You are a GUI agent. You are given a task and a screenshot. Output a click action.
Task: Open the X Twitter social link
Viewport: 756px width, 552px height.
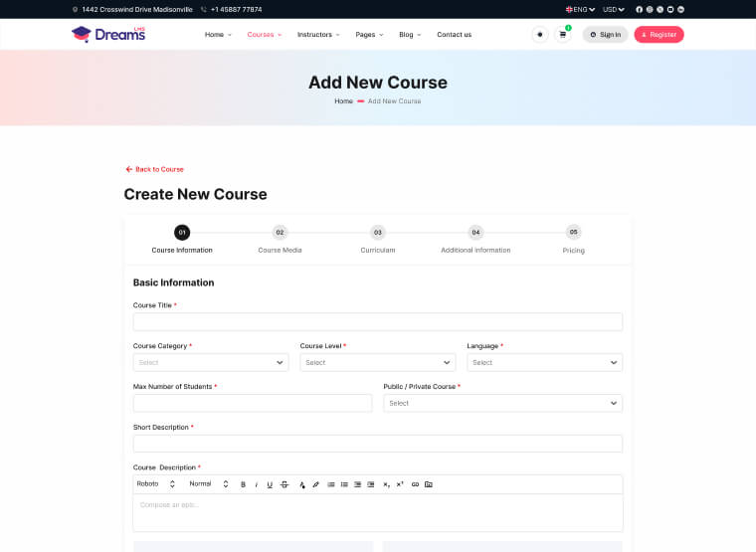pos(660,9)
